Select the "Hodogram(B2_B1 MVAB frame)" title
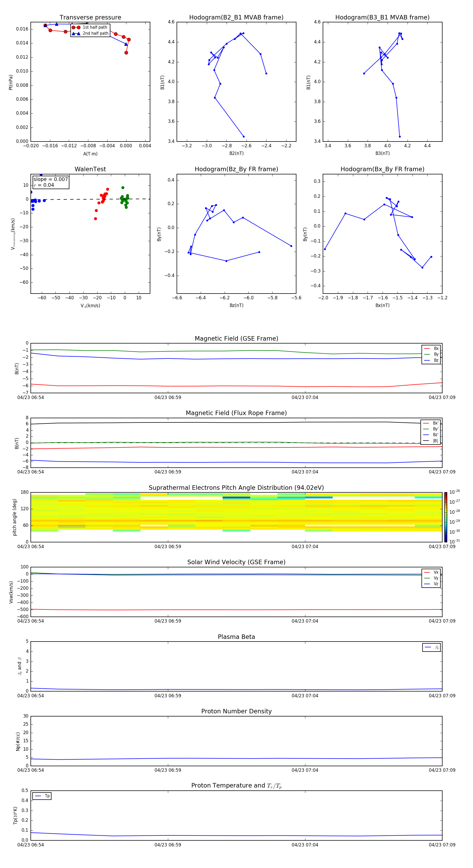Image resolution: width=473 pixels, height=868 pixels. [x=236, y=18]
